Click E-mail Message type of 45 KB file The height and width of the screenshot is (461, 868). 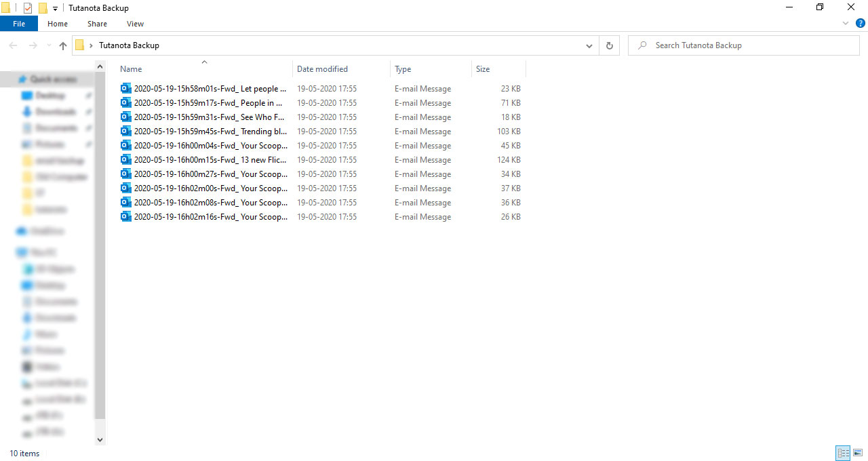coord(422,146)
